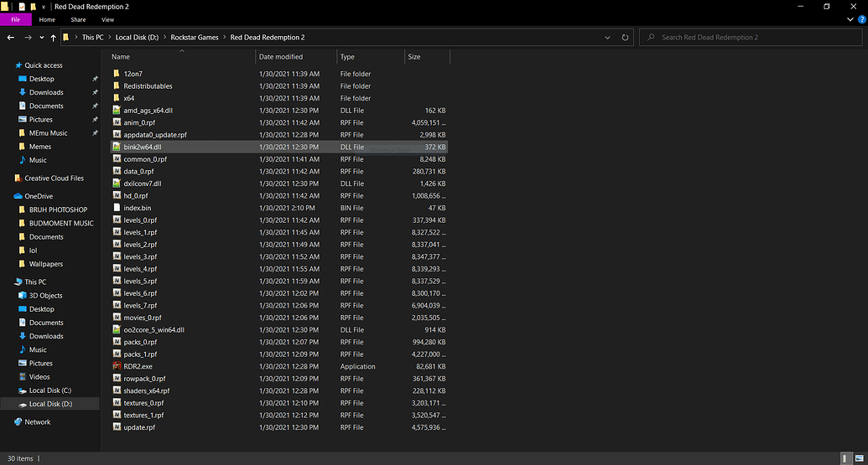Expand the chevron after This PC breadcrumb

pyautogui.click(x=110, y=37)
